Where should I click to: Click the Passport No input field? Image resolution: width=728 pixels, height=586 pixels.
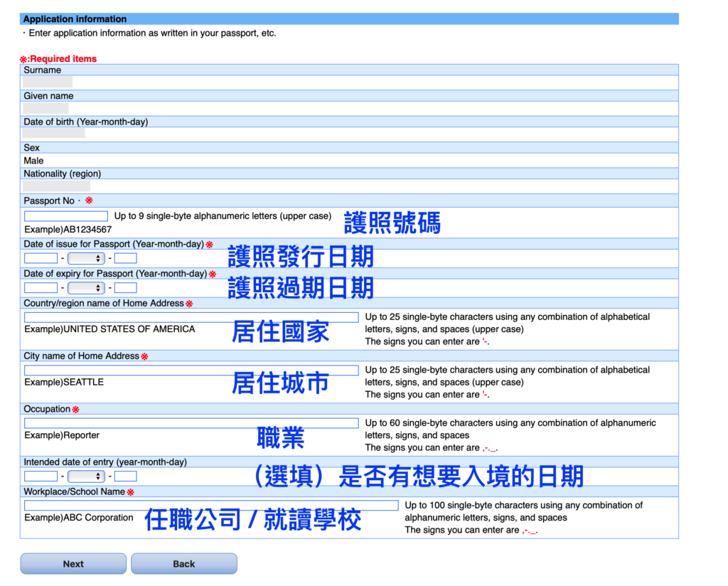pyautogui.click(x=65, y=215)
